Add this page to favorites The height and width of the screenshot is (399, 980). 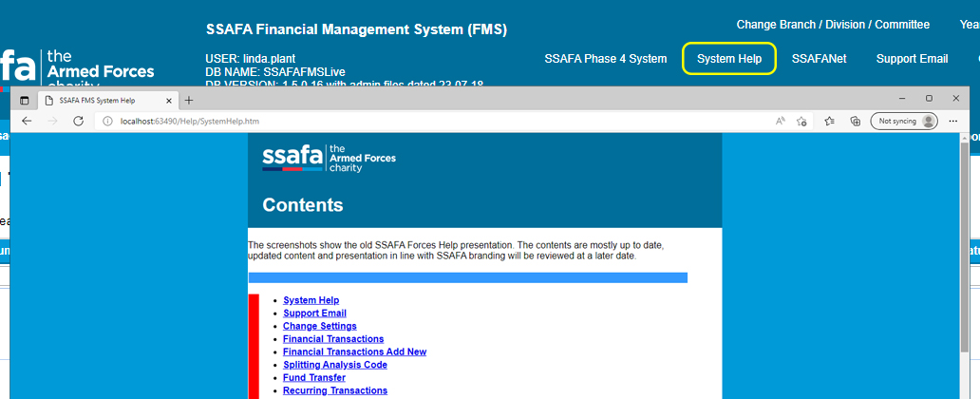pyautogui.click(x=802, y=121)
